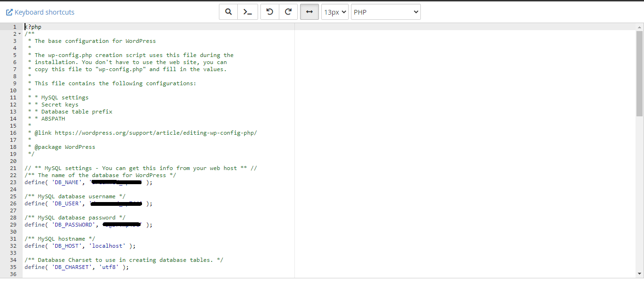Collapse the comment block at line 2
This screenshot has width=644, height=284.
coord(19,34)
